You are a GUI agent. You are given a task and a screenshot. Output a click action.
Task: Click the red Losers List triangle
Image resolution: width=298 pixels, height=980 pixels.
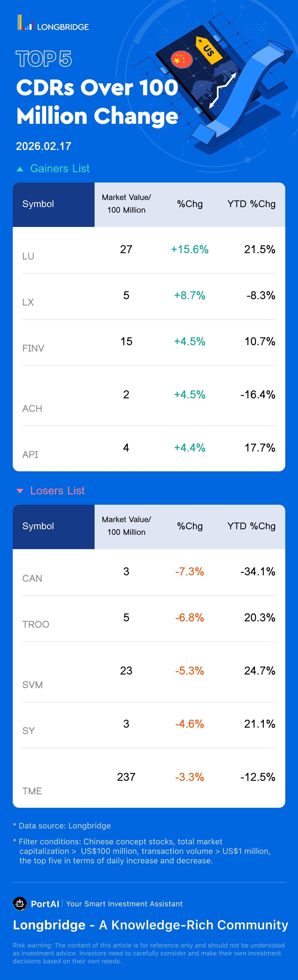pos(20,491)
